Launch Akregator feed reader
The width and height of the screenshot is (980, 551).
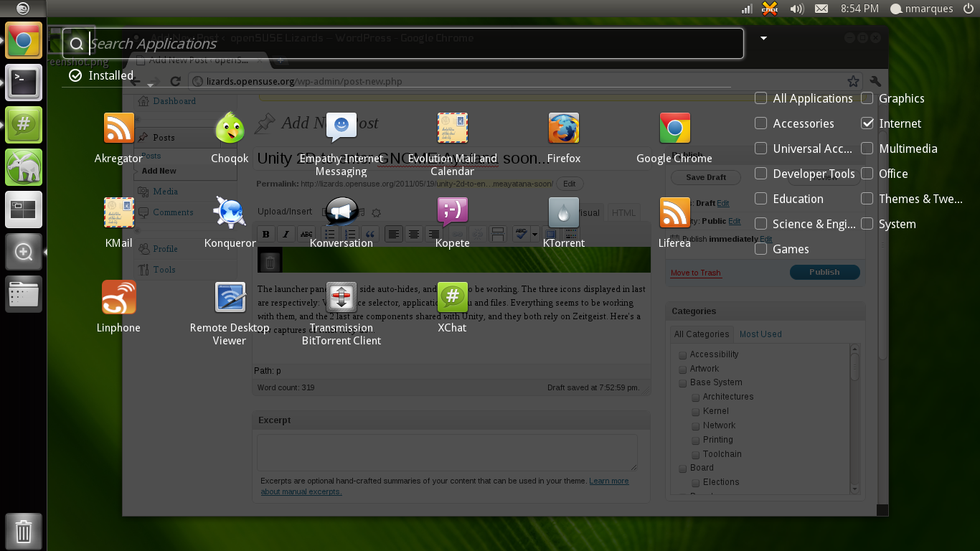click(x=118, y=138)
